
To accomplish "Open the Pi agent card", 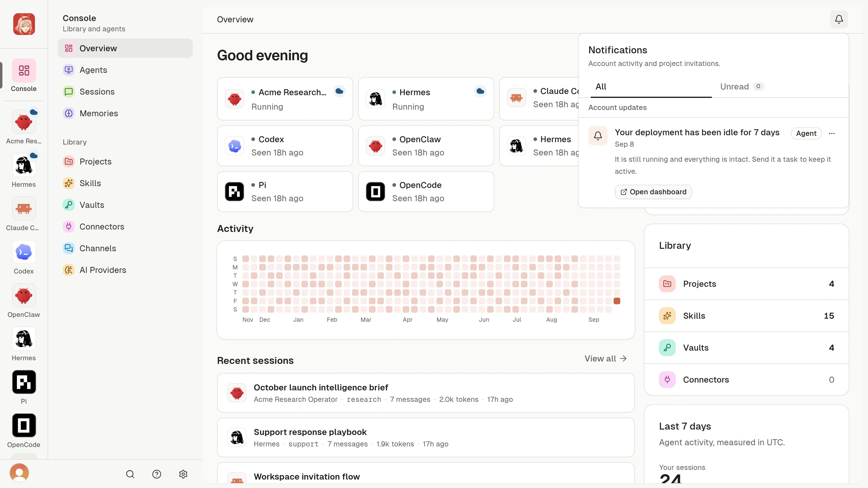I will pos(285,192).
